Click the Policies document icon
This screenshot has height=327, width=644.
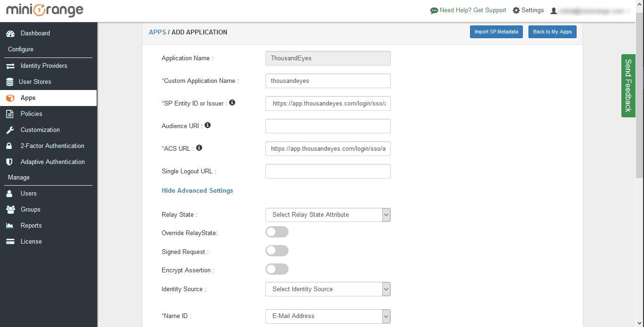click(10, 114)
